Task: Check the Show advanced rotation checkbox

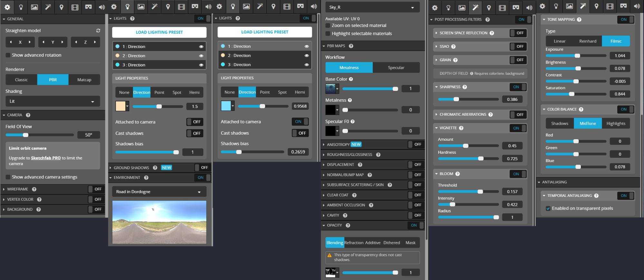Action: (8, 55)
